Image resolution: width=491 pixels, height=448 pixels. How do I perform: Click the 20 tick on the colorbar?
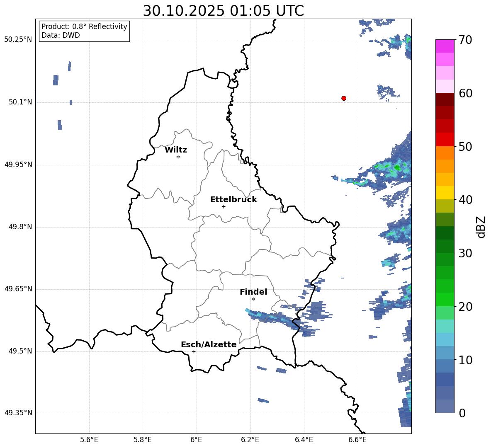465,307
